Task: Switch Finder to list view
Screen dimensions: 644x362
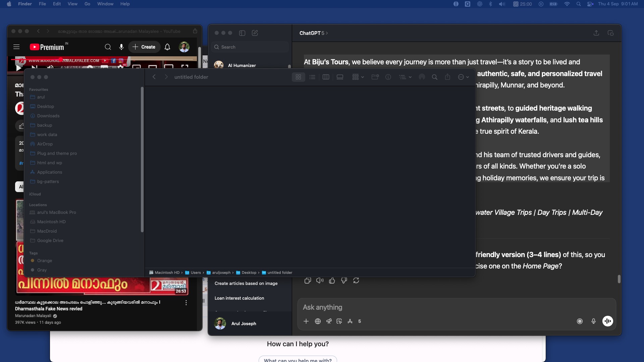Action: tap(312, 77)
